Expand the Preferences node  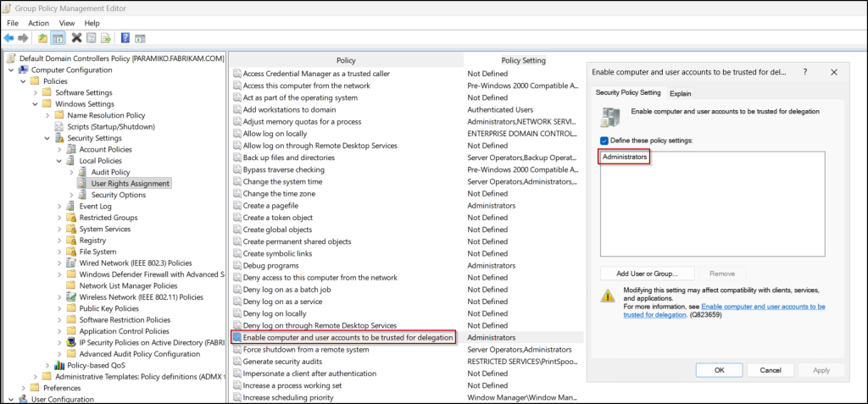[x=23, y=388]
